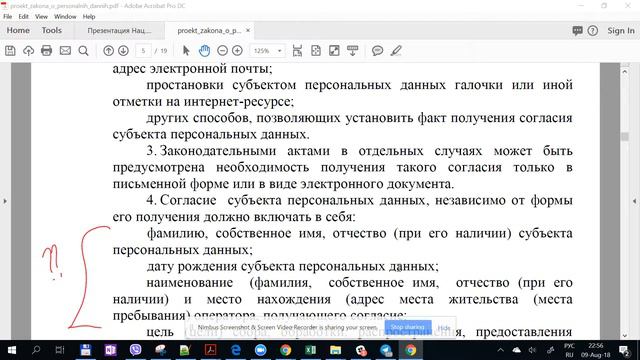Open the Action Center notifications
The width and height of the screenshot is (640, 360).
coord(624,350)
